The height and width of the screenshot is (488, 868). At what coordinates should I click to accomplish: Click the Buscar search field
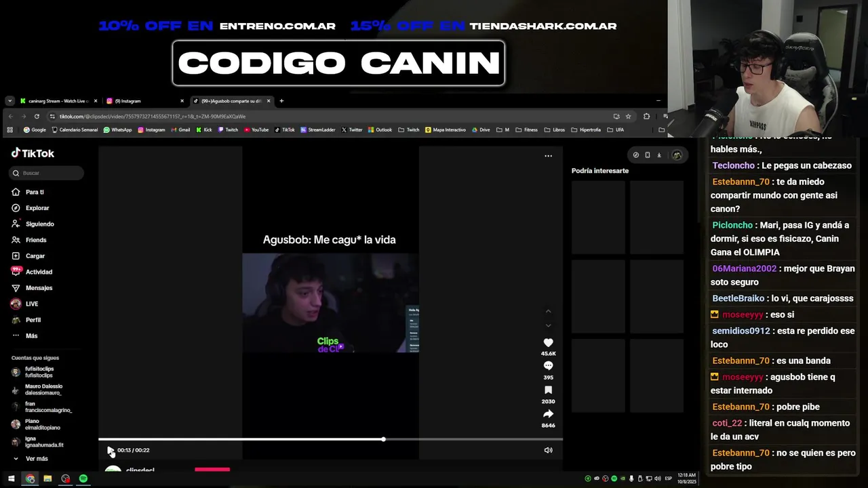pos(47,173)
